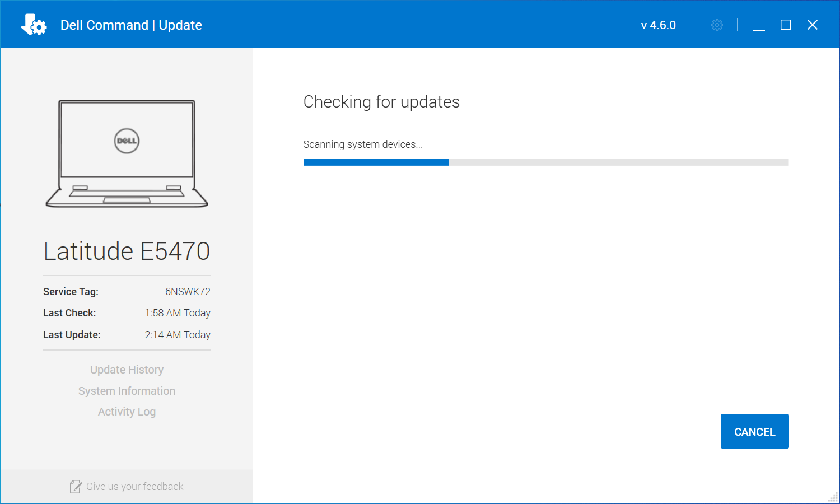
Task: Click the feedback pencil icon
Action: coord(76,487)
